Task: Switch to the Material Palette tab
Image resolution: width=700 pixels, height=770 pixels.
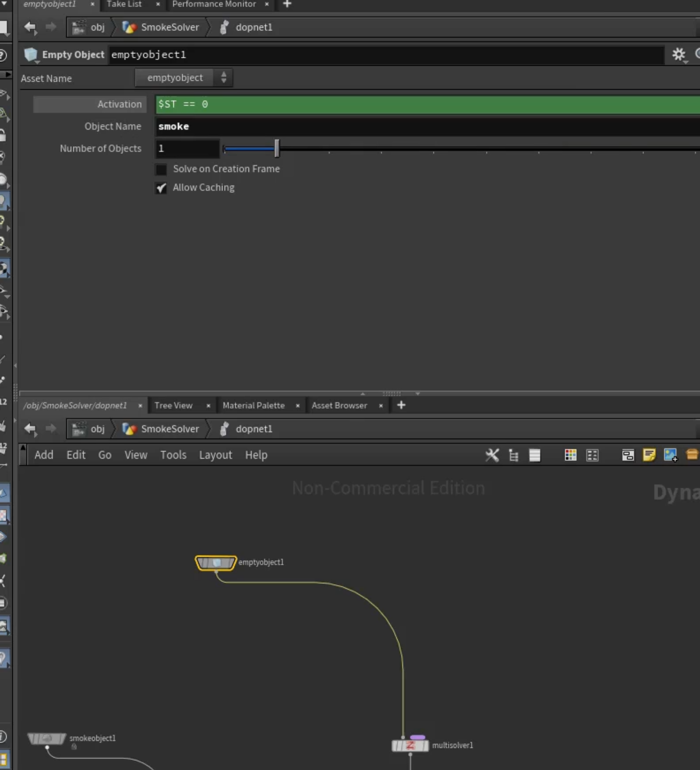Action: pos(253,405)
